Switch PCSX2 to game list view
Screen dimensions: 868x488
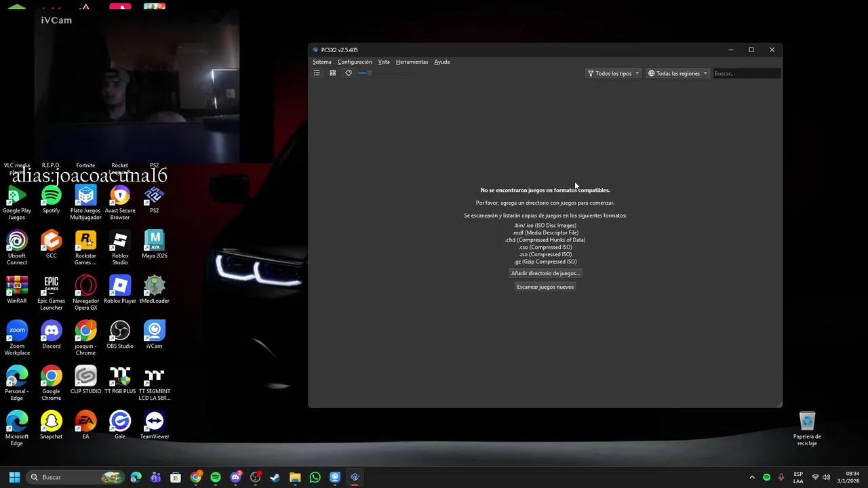tap(317, 73)
